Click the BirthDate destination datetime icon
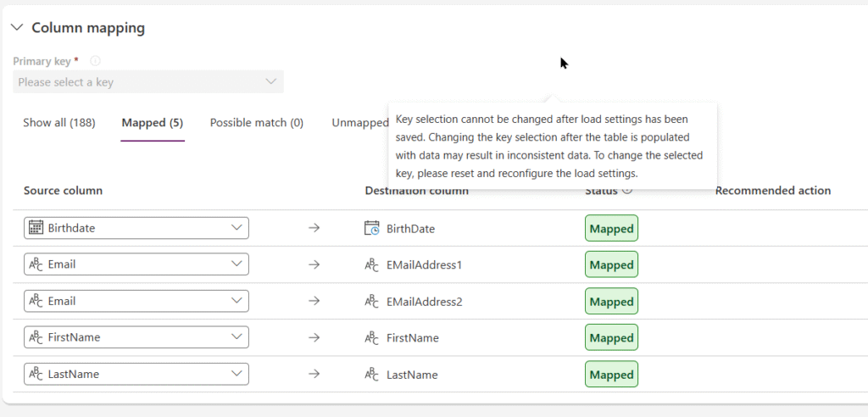This screenshot has height=417, width=868. pos(372,228)
